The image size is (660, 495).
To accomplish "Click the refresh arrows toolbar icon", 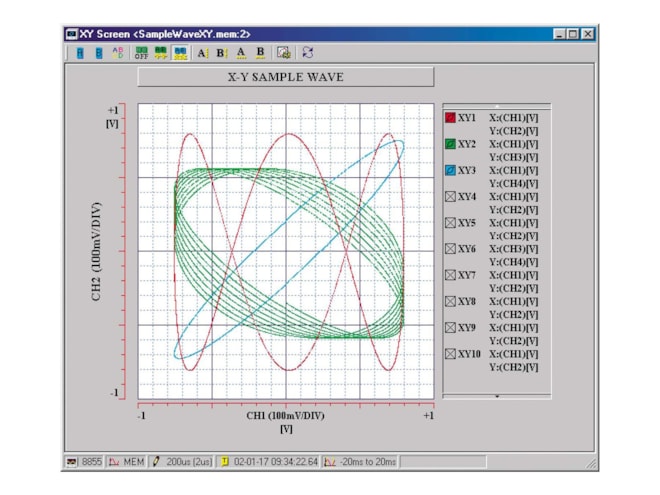I will point(307,53).
